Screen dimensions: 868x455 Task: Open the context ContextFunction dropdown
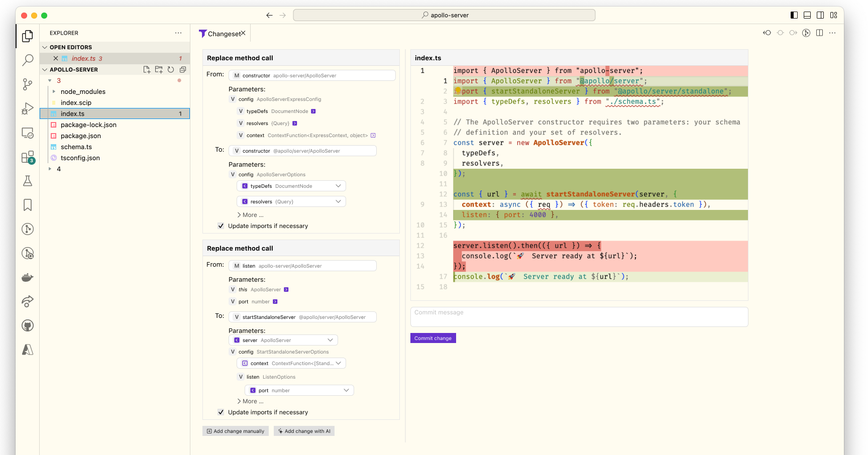point(291,363)
